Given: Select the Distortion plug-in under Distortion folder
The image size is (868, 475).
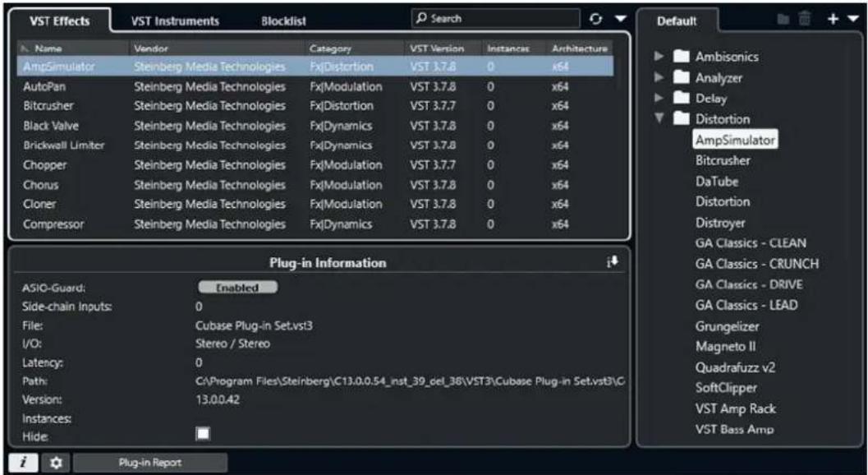Looking at the screenshot, I should (723, 201).
